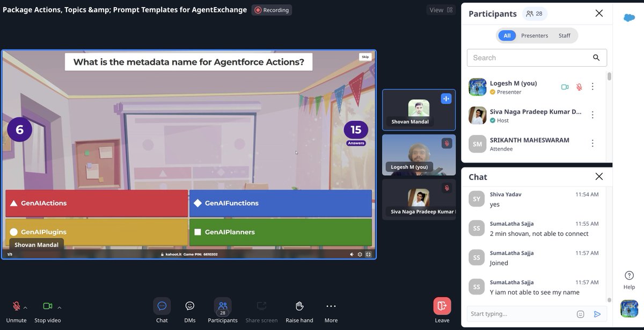Click Logesh M's muted mic icon in list

point(579,87)
